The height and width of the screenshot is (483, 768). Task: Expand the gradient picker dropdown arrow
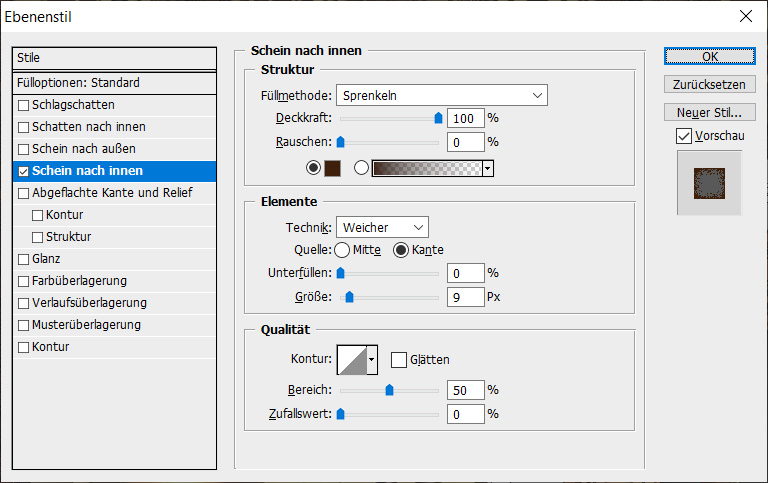coord(488,168)
